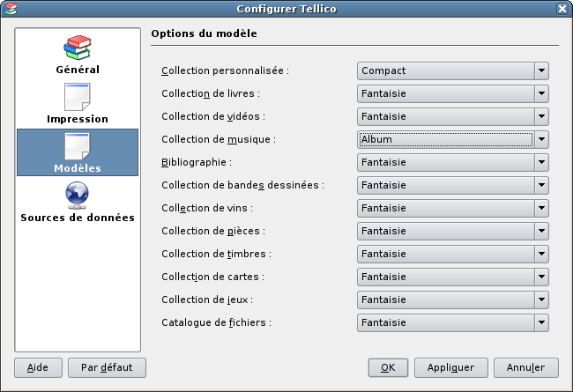
Task: Open Sources de données globe icon
Action: [77, 196]
